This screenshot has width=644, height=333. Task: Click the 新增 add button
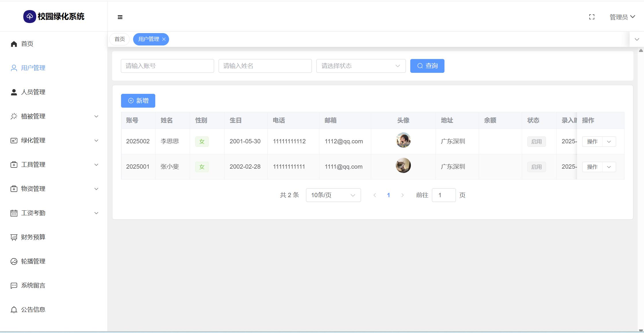tap(138, 101)
